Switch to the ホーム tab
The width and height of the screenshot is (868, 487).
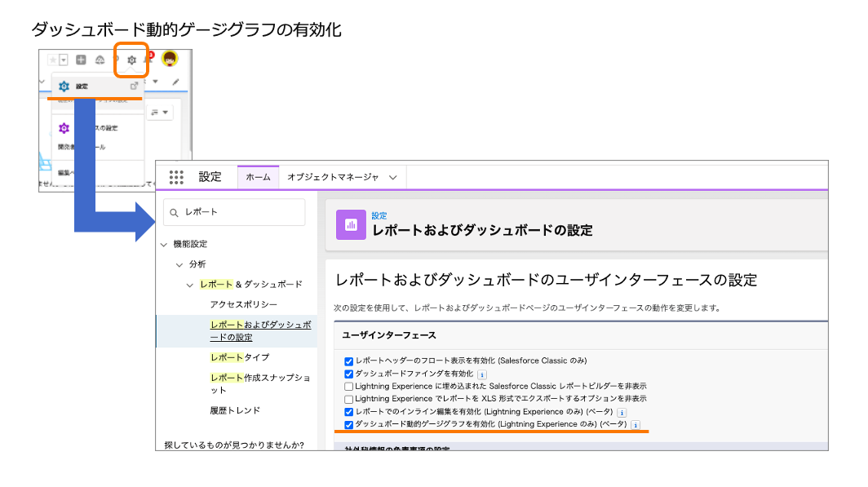pyautogui.click(x=258, y=177)
